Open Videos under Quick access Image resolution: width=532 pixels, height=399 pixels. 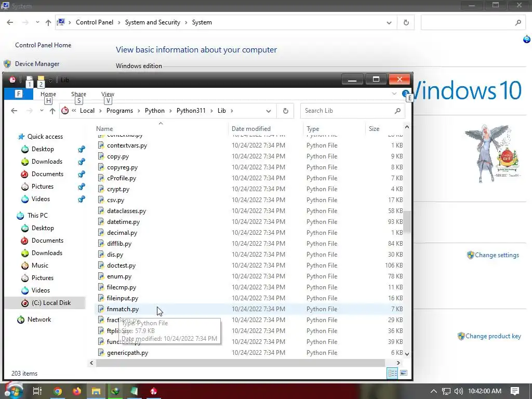coord(41,199)
